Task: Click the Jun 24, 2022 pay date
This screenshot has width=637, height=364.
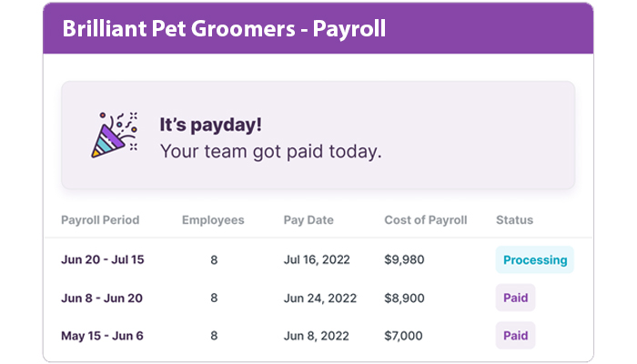Action: (x=319, y=298)
